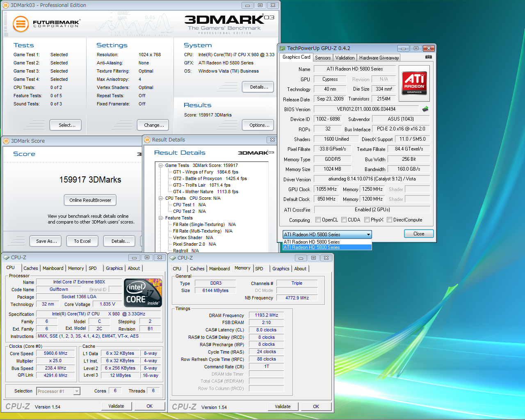Viewport: 525px width, 420px height.
Task: Open Graphics tab in right CPU-Z window
Action: click(x=281, y=269)
